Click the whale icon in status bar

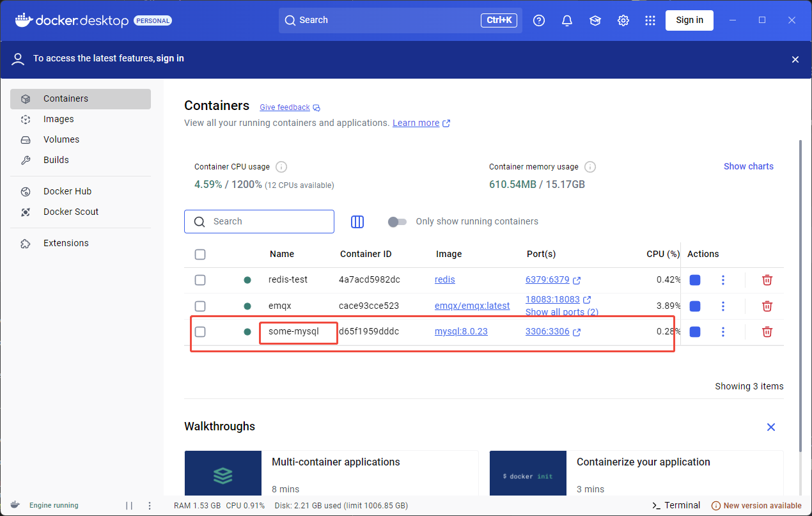15,505
